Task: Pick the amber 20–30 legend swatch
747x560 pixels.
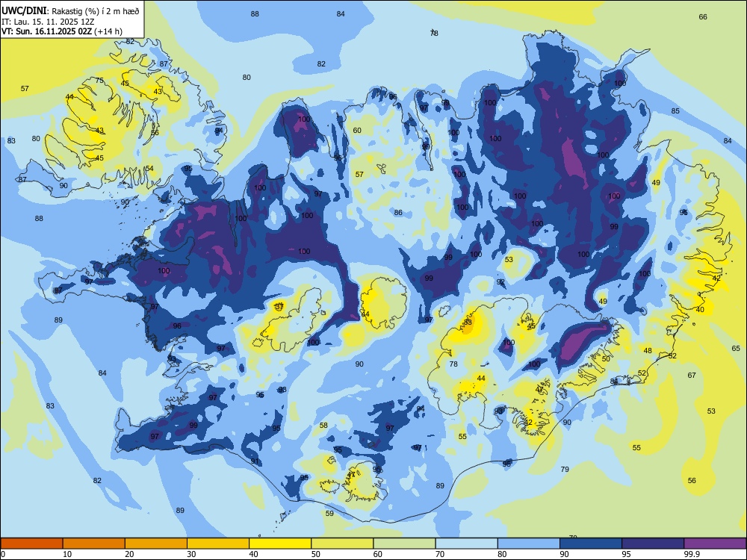Action: [156, 544]
